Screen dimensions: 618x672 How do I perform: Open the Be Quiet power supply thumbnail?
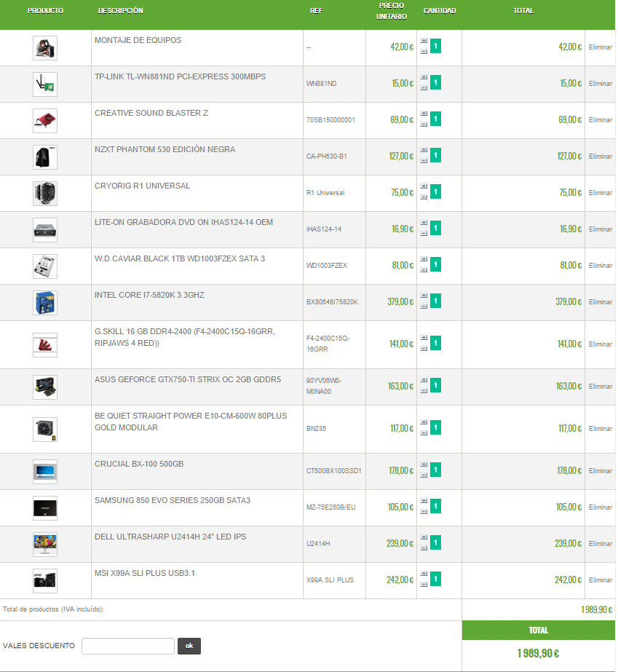(45, 430)
